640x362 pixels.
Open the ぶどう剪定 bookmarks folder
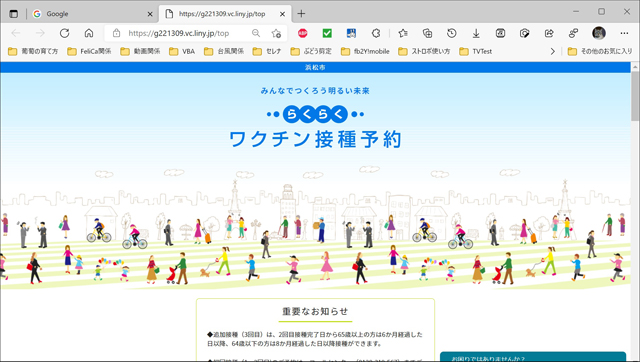[311, 51]
